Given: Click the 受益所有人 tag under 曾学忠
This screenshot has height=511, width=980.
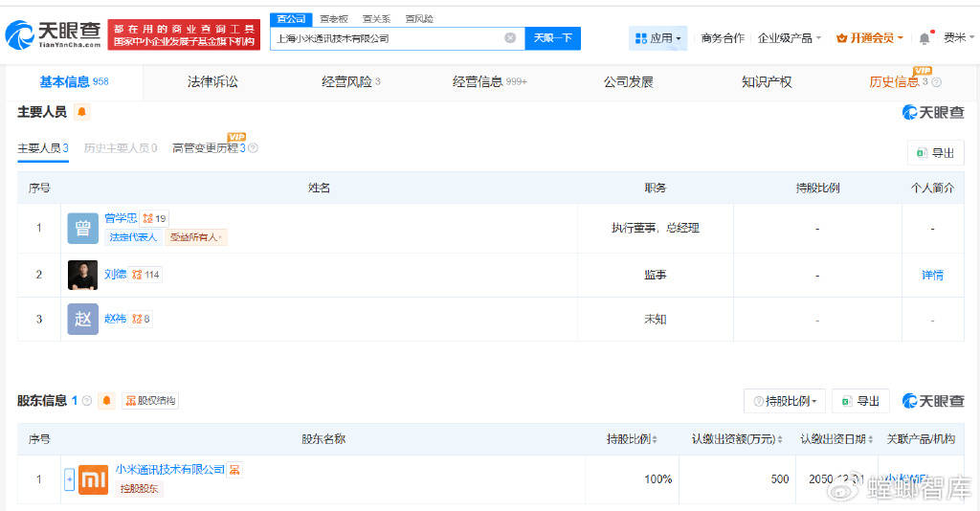Looking at the screenshot, I should (195, 237).
